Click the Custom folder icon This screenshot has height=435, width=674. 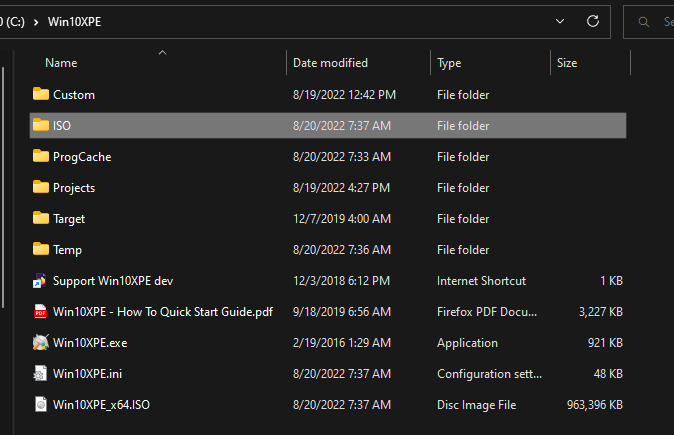click(41, 95)
